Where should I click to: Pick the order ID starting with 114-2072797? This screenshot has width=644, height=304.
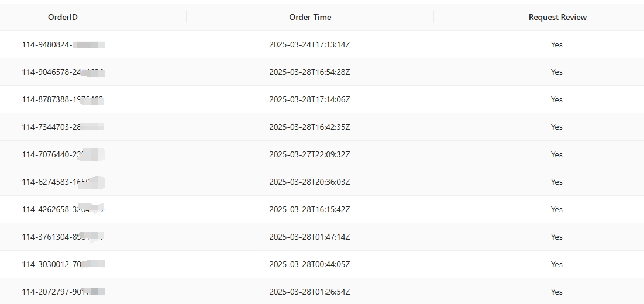pyautogui.click(x=63, y=292)
